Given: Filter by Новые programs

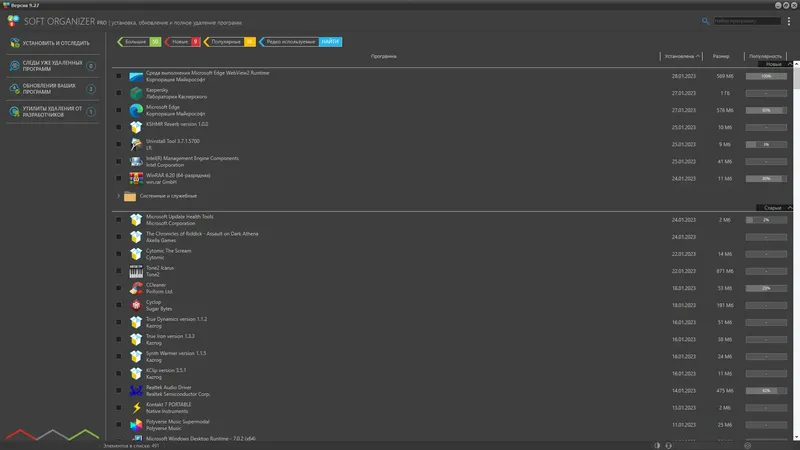Looking at the screenshot, I should point(183,42).
